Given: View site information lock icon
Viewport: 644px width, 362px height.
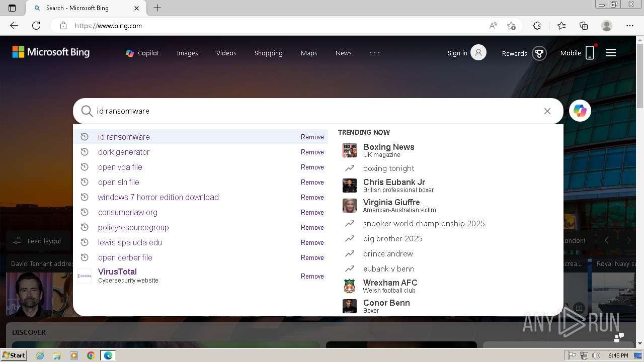Looking at the screenshot, I should point(63,26).
